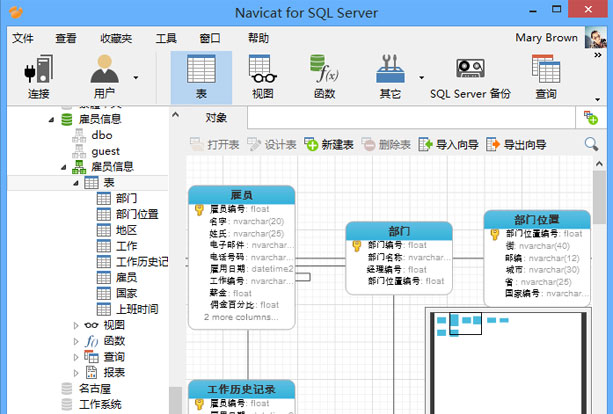The width and height of the screenshot is (613, 414).
Task: Click the overview minimap viewport box
Action: 465,323
